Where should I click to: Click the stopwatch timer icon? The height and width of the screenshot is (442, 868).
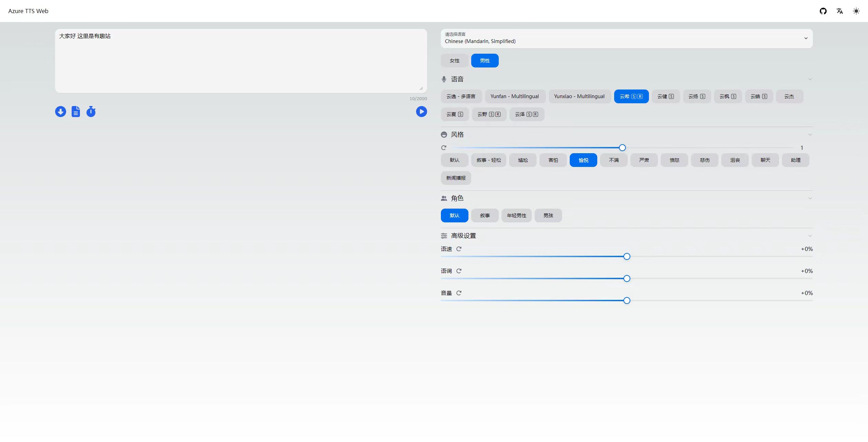point(91,112)
